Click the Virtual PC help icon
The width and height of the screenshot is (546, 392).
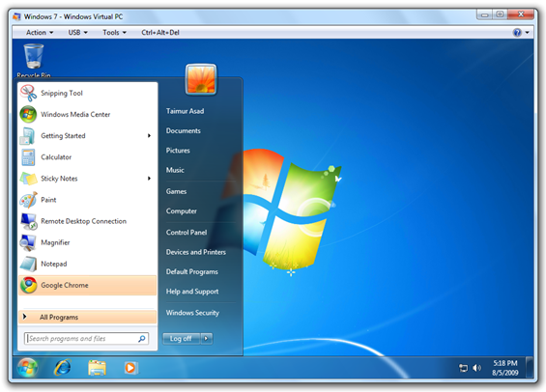tap(517, 33)
